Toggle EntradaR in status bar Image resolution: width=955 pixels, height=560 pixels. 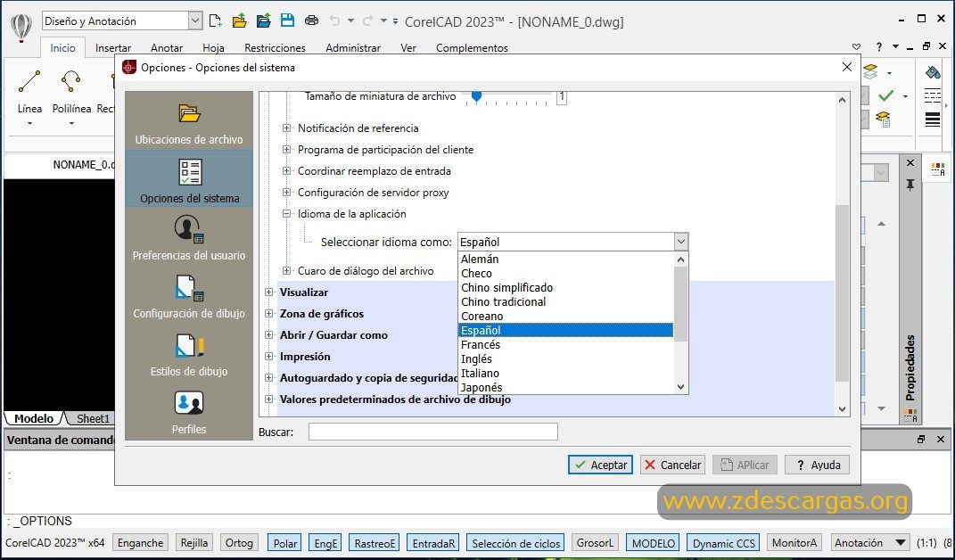(433, 543)
